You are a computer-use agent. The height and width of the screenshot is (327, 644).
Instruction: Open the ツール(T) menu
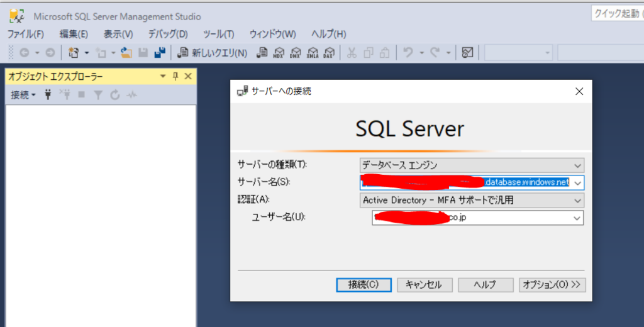[218, 34]
